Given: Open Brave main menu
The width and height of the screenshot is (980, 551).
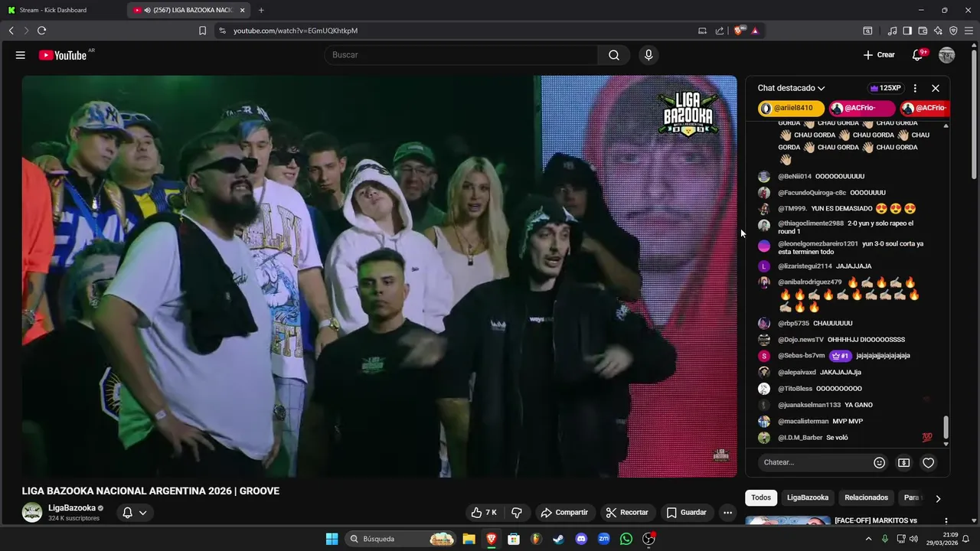Looking at the screenshot, I should 969,31.
